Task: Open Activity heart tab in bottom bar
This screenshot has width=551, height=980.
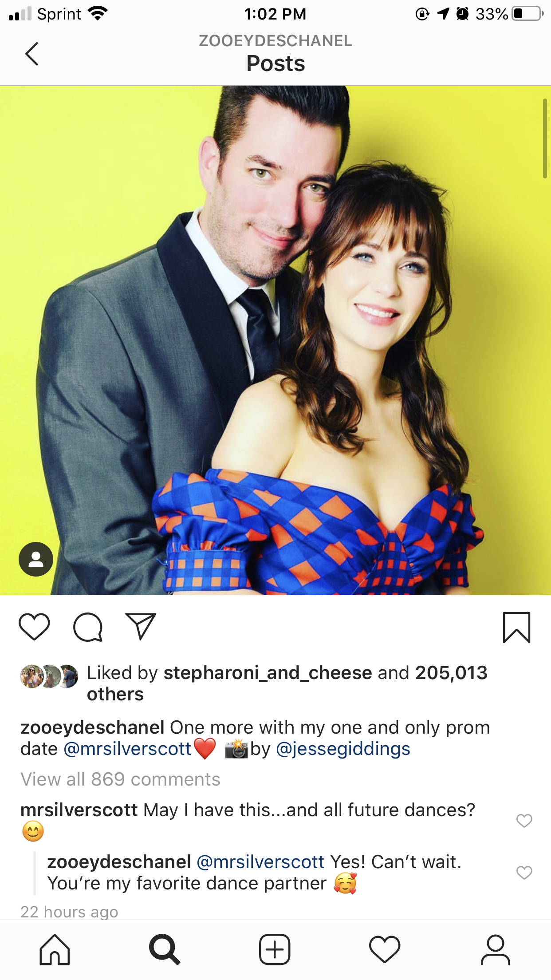Action: [x=385, y=950]
